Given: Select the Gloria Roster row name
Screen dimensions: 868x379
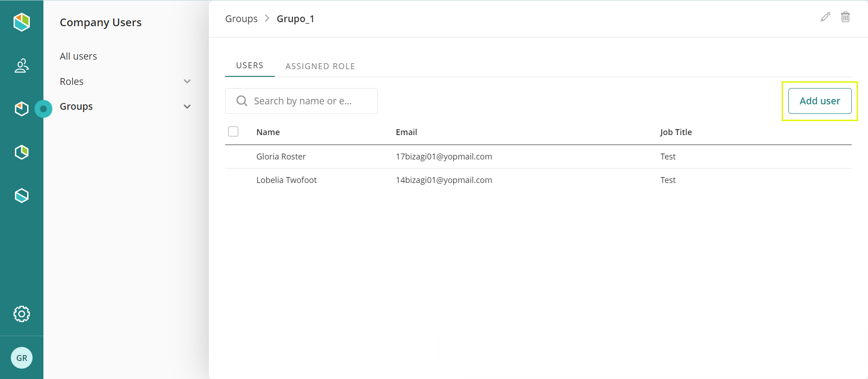Looking at the screenshot, I should point(281,156).
